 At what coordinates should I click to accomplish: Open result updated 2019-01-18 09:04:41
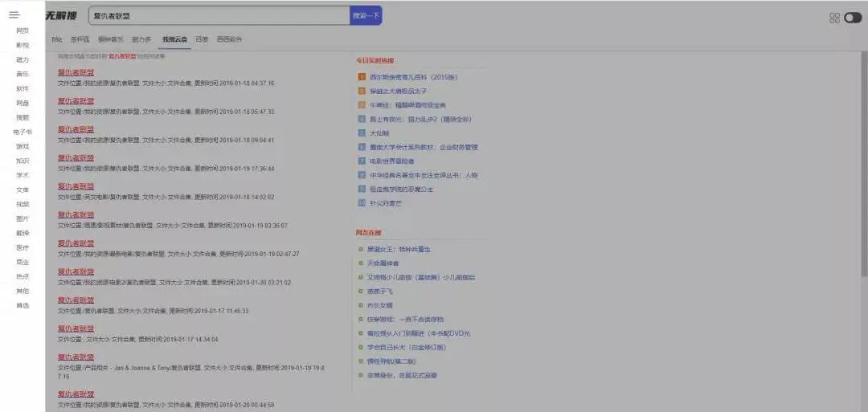point(76,129)
